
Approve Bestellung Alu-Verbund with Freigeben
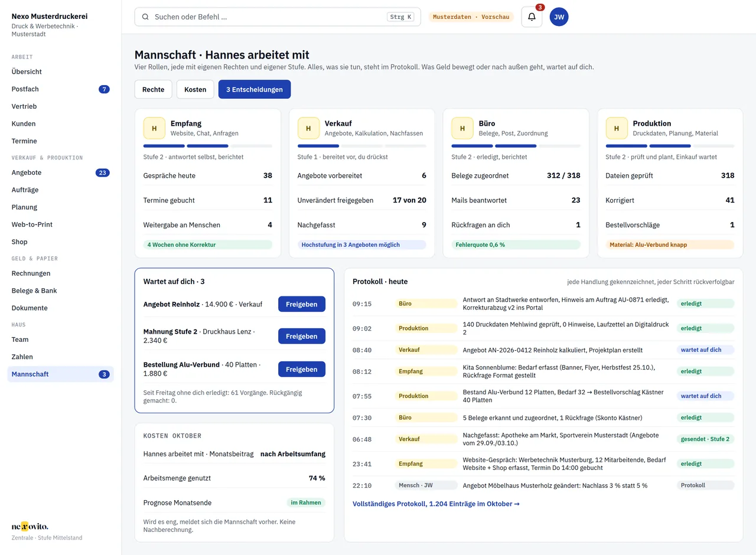pos(302,369)
